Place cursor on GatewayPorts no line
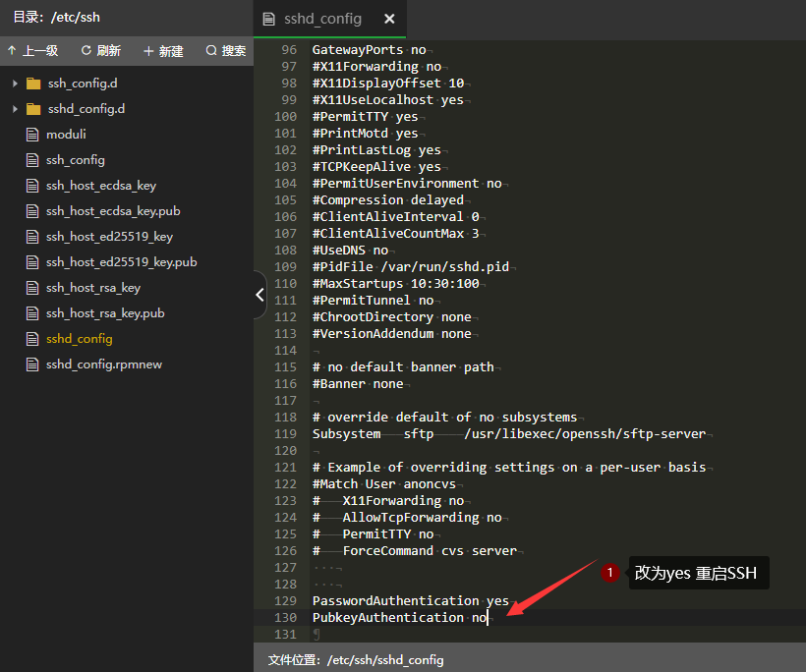806x672 pixels. click(369, 50)
